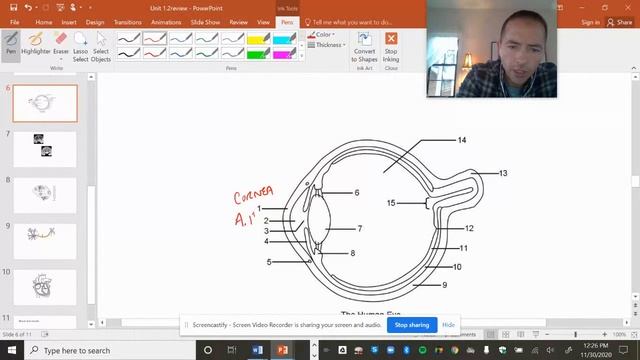Choose the Highlighter tool
Screen dimensions: 640x360
[36, 44]
